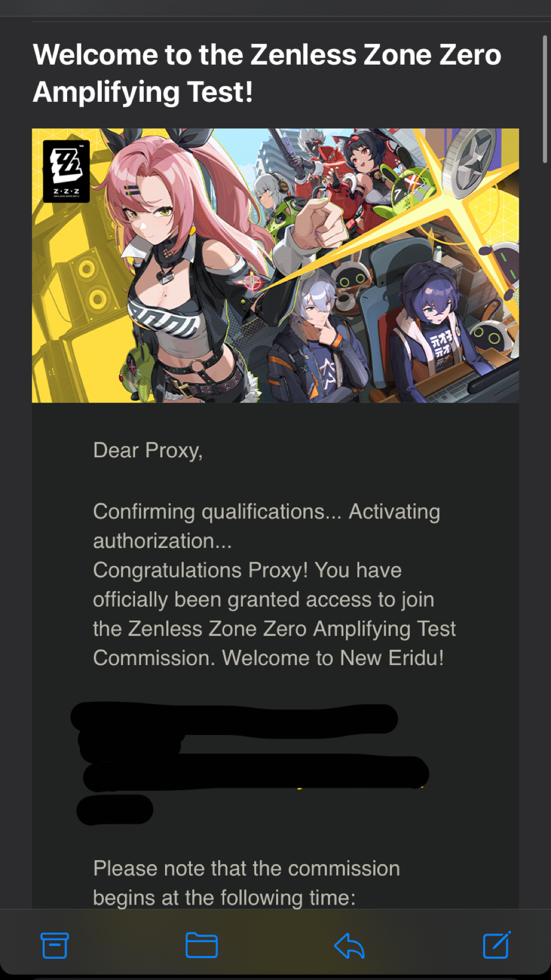Screen dimensions: 551x980
Task: Open the move-to-folder icon
Action: point(202,945)
